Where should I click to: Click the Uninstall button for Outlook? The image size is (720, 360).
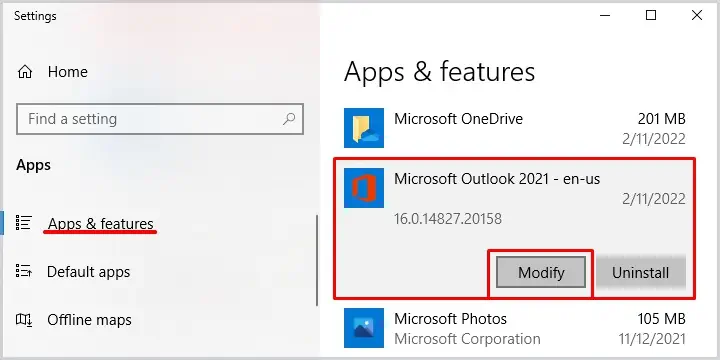point(640,273)
